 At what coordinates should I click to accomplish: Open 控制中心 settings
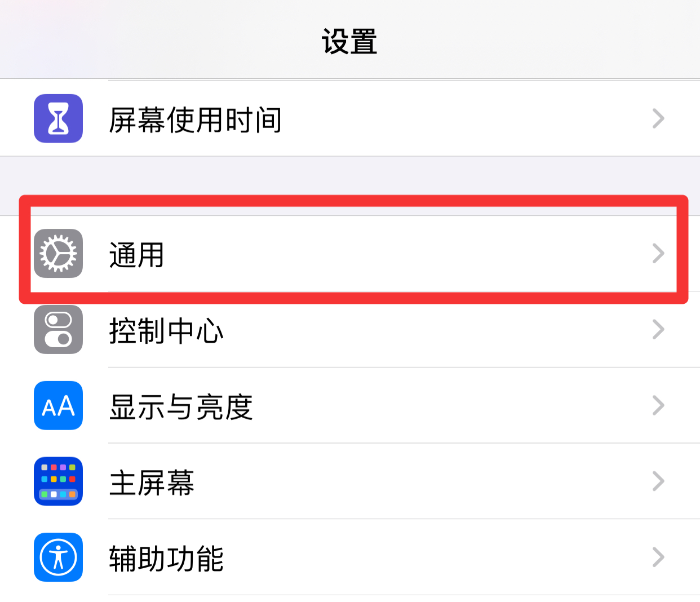coord(350,330)
